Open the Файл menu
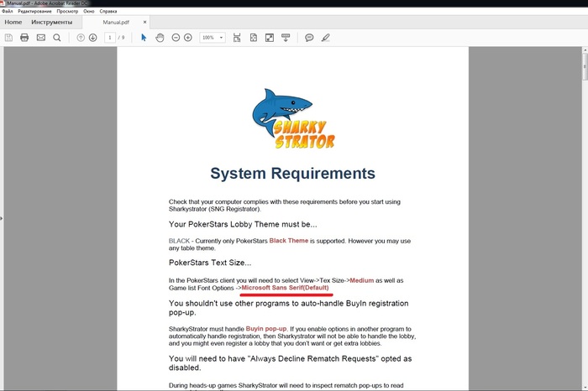This screenshot has width=588, height=391. [7, 11]
